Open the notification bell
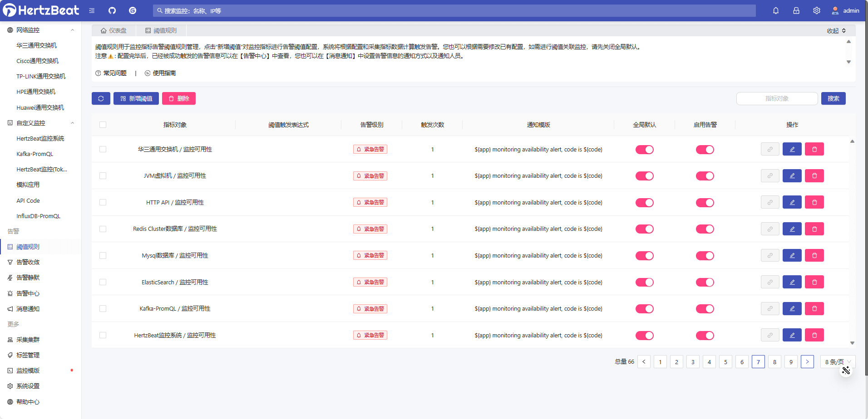This screenshot has height=419, width=868. [775, 10]
